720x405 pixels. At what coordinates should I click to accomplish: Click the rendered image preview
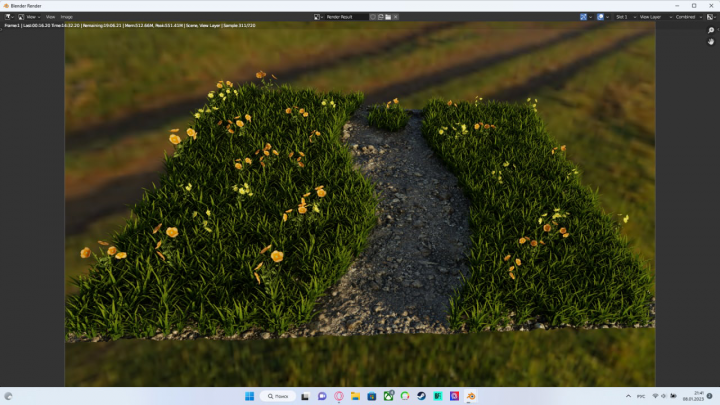(360, 204)
